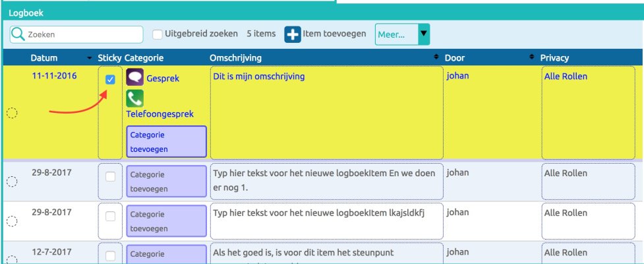The image size is (644, 264).
Task: Click the plus icon for Item toevoegen
Action: [293, 34]
